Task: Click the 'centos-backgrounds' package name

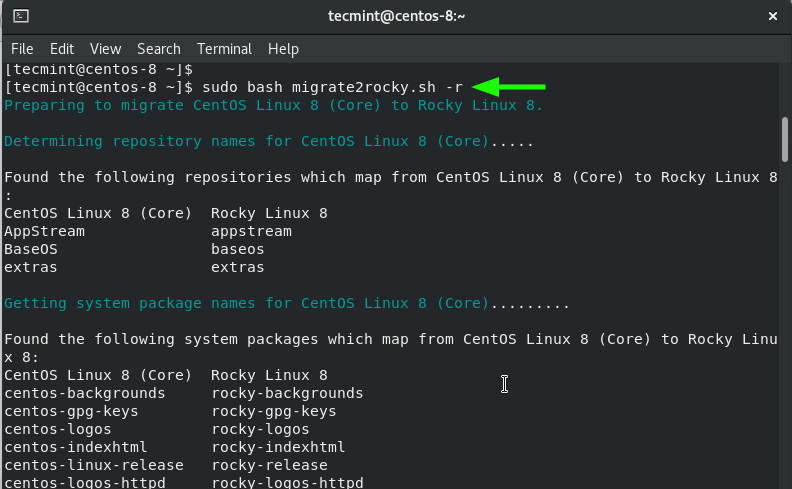Action: 85,393
